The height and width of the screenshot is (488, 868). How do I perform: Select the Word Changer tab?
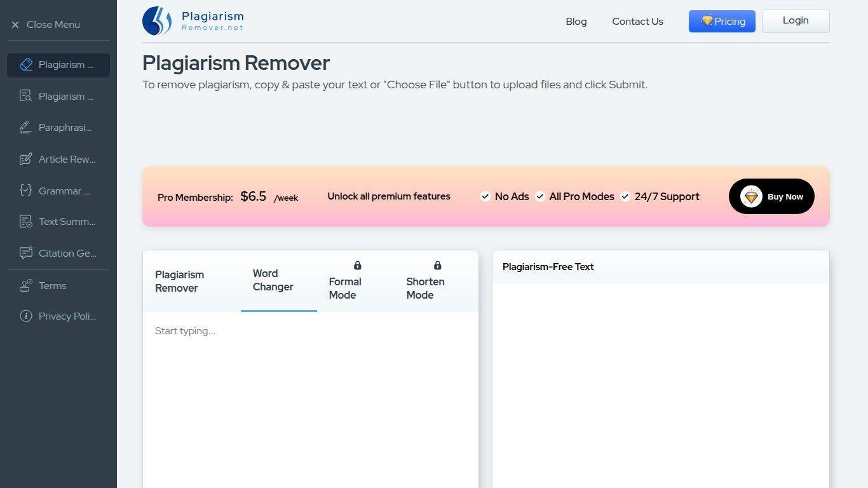(x=273, y=280)
